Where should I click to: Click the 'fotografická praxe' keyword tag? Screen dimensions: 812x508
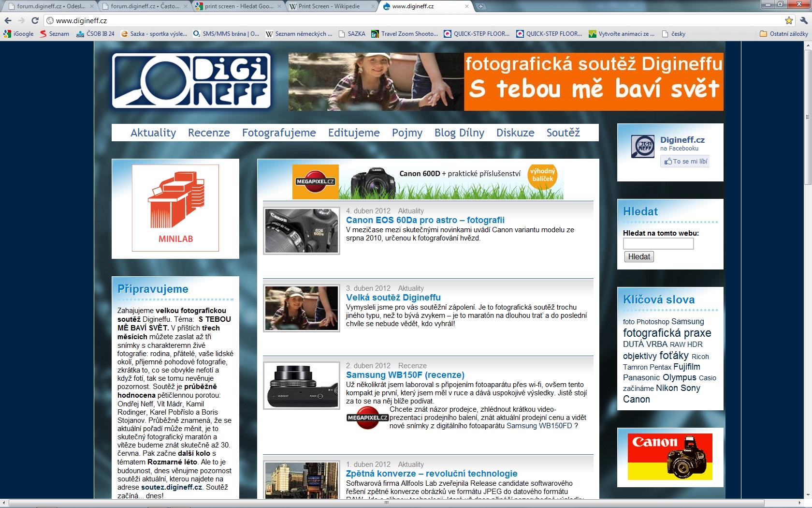pyautogui.click(x=667, y=333)
